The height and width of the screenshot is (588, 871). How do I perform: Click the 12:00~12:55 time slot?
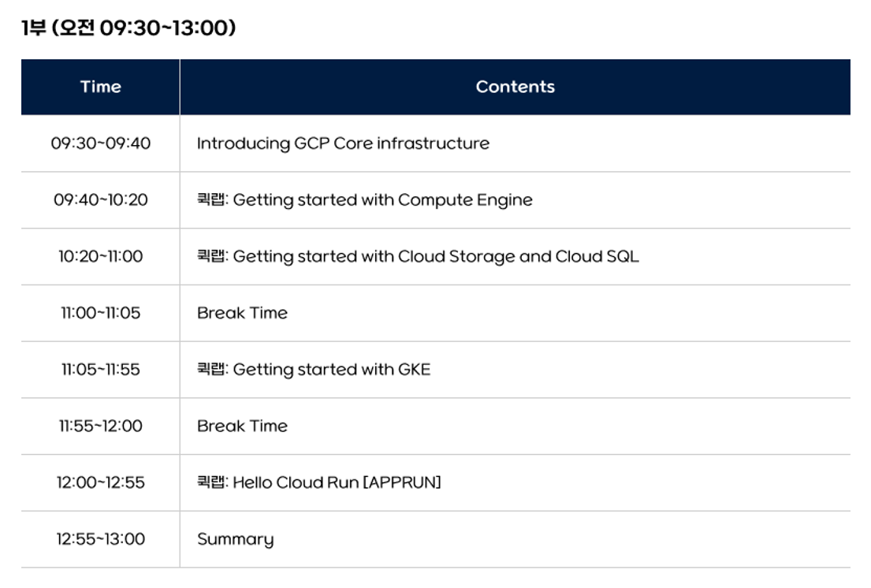point(100,482)
